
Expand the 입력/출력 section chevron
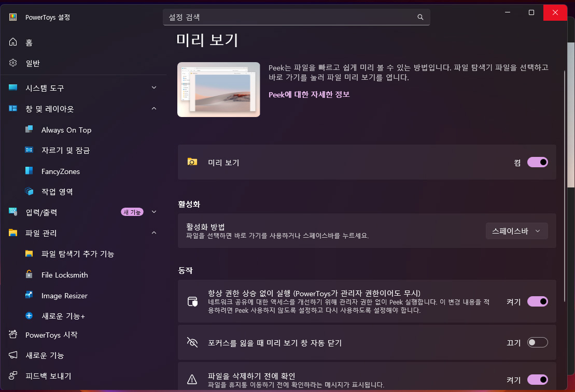[x=154, y=212]
